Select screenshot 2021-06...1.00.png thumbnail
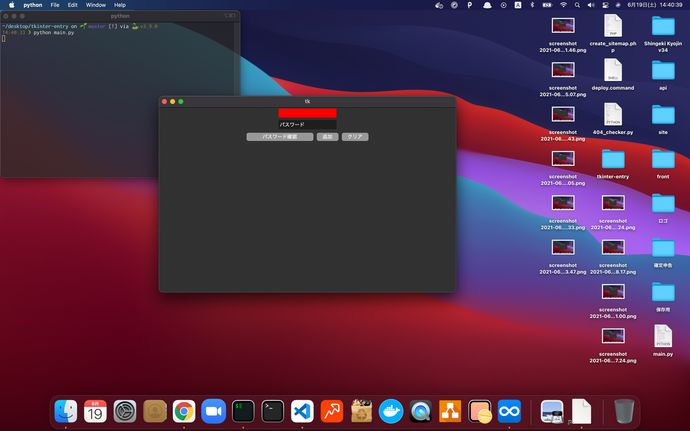690x431 pixels. click(x=613, y=292)
